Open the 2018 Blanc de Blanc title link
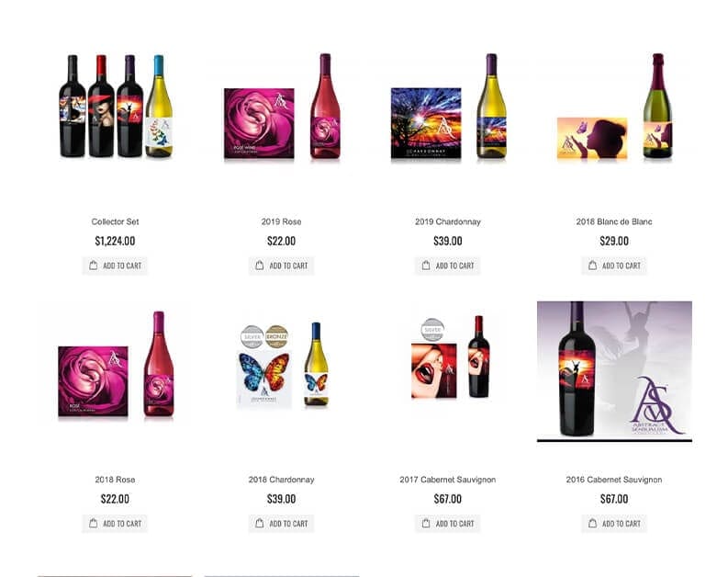Viewport: 728px width, 577px height. [x=614, y=221]
